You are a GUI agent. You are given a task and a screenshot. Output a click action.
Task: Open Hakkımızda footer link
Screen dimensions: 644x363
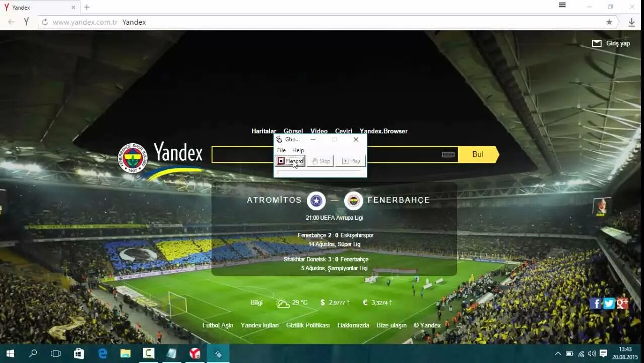pyautogui.click(x=353, y=325)
